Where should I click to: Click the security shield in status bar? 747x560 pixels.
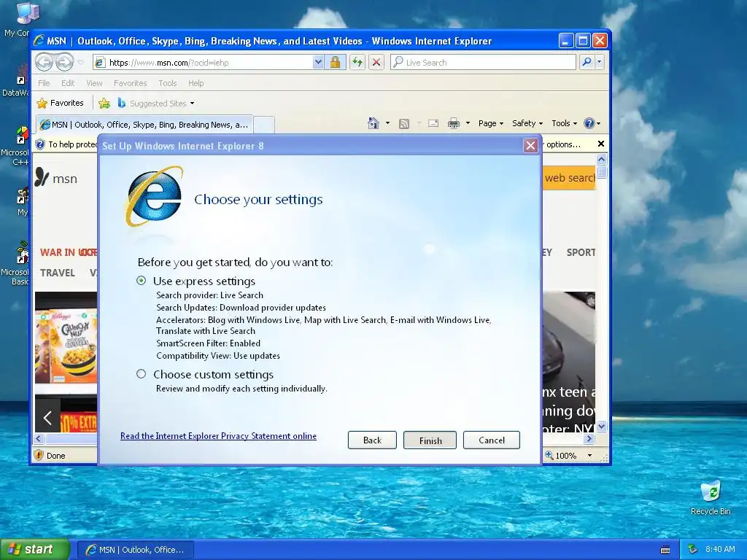(39, 455)
